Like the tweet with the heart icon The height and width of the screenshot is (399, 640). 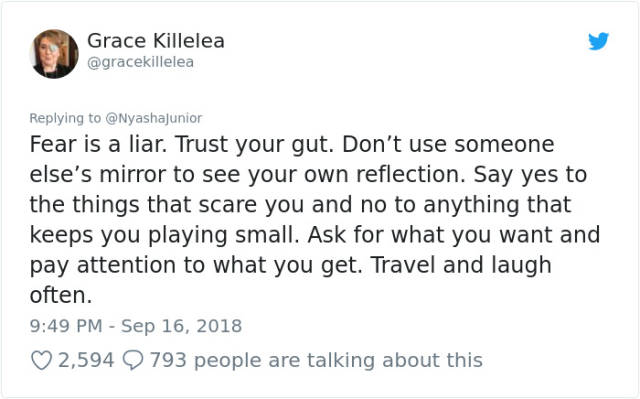click(42, 360)
